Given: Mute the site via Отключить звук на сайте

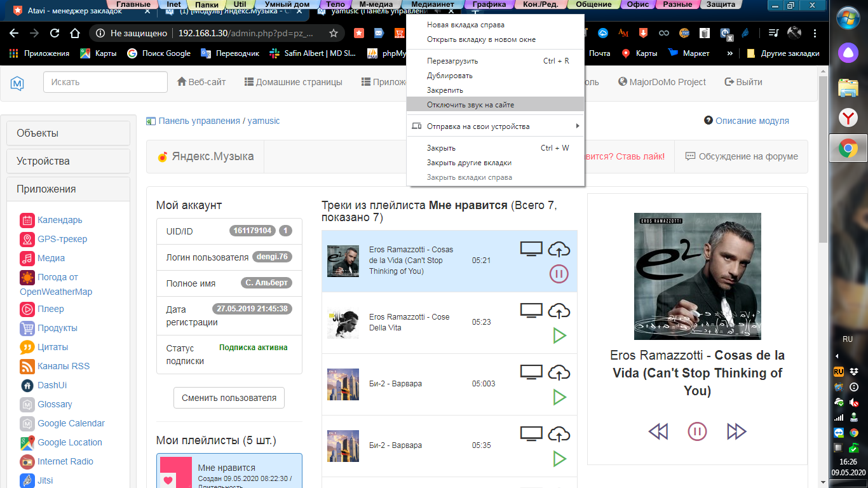Looking at the screenshot, I should click(x=495, y=105).
